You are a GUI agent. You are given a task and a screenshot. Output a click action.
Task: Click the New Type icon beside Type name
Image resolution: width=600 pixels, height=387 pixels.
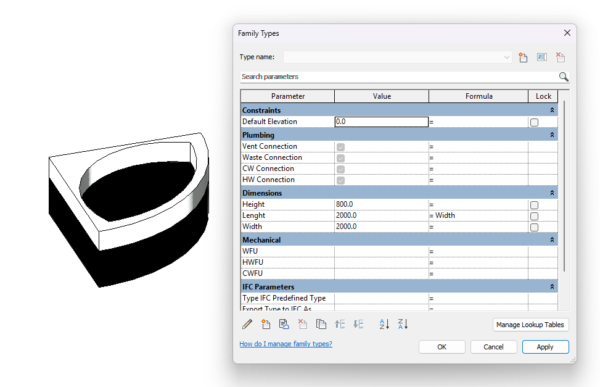pos(523,57)
